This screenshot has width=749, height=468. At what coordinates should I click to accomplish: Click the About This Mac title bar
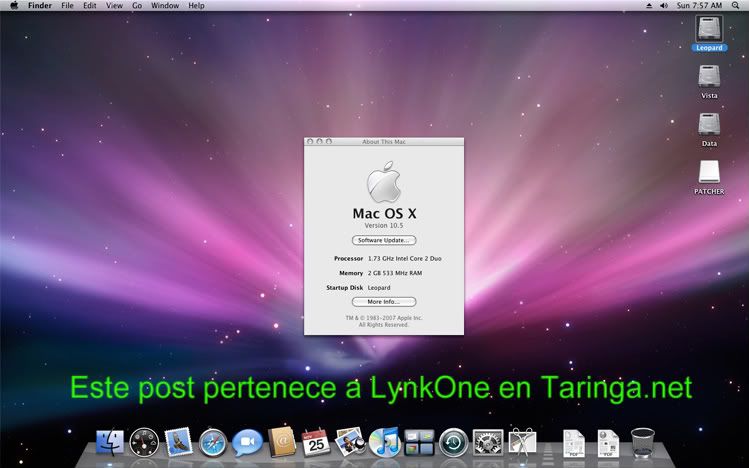[384, 141]
